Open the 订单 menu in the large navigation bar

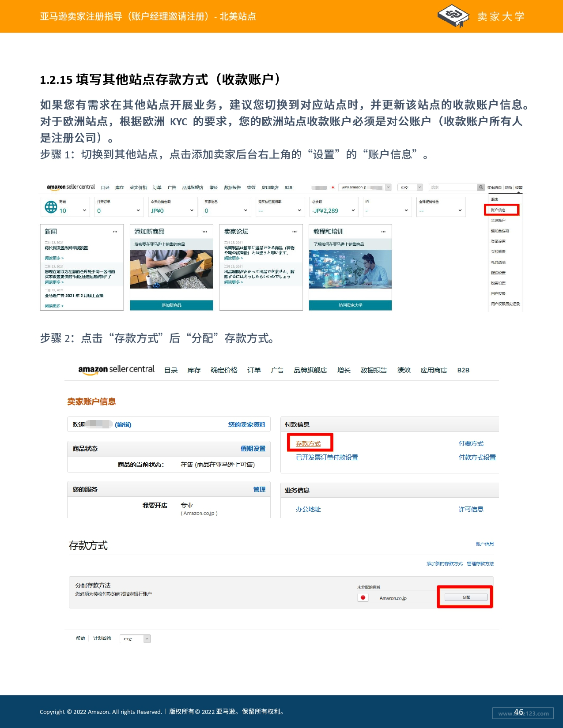pos(254,370)
